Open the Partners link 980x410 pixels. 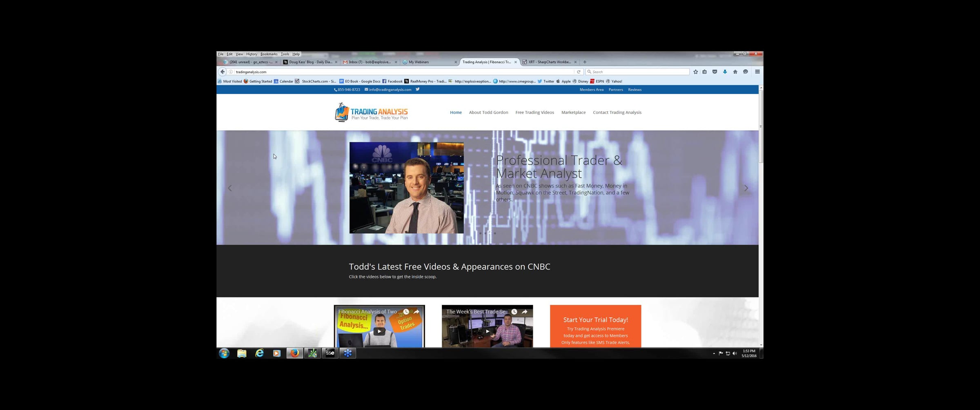(x=616, y=90)
